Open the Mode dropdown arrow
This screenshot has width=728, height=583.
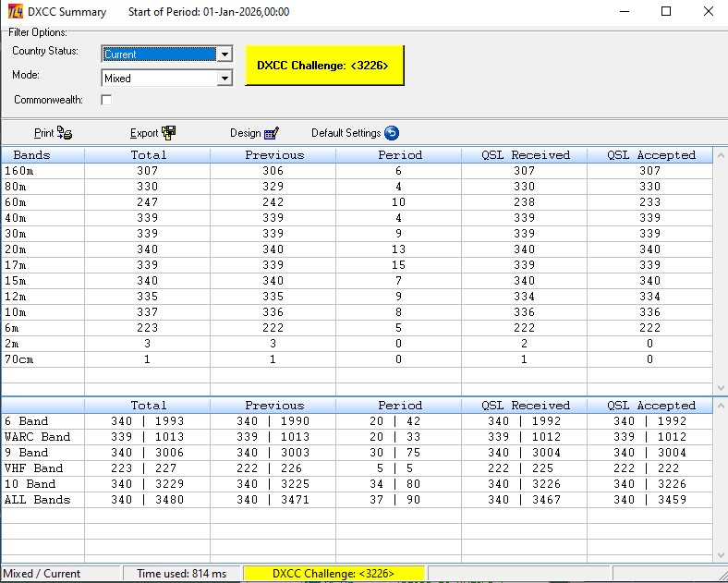click(x=224, y=78)
